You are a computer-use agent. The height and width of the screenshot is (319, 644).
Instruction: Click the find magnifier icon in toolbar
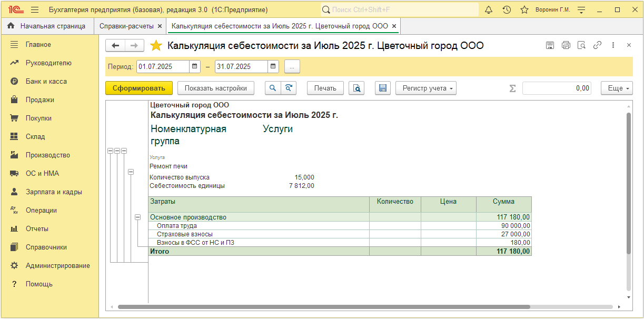(x=273, y=88)
